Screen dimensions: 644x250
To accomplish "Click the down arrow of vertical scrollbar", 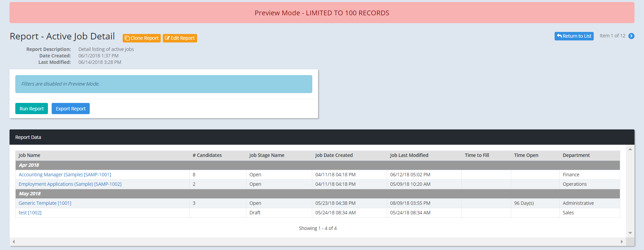I will coord(630,233).
